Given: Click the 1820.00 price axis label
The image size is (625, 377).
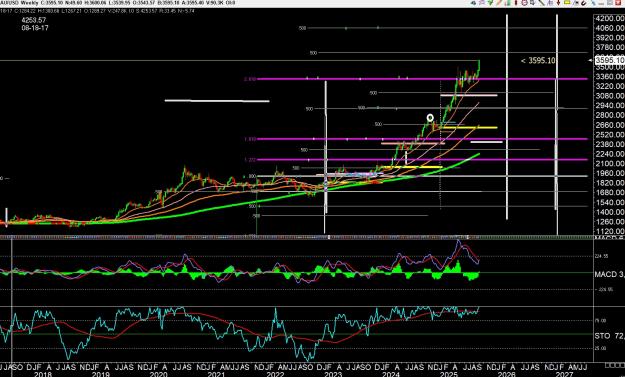Looking at the screenshot, I should point(609,183).
